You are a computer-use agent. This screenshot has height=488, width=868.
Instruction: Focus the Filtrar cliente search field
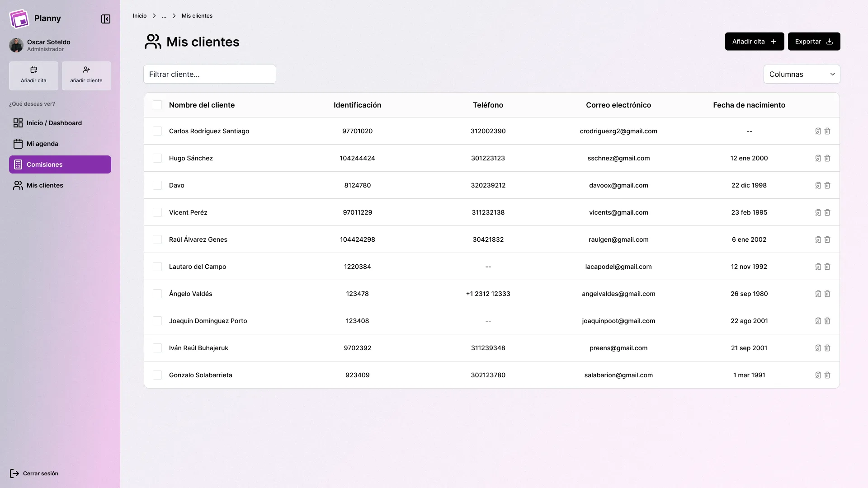coord(209,74)
